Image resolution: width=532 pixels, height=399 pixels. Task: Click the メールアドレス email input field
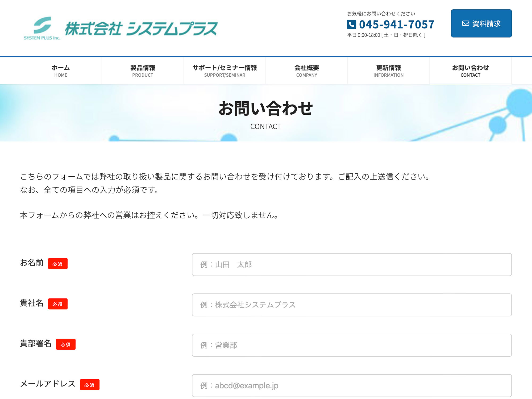tap(352, 385)
